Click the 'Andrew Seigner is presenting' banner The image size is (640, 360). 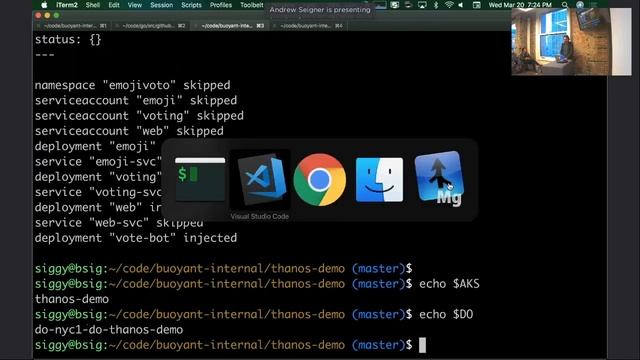(x=320, y=9)
